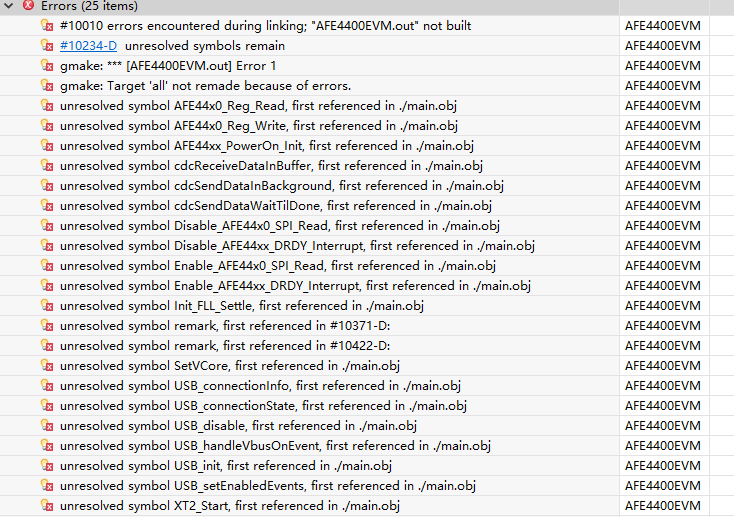Click error icon for #10010 linking error
This screenshot has width=734, height=517.
[46, 25]
